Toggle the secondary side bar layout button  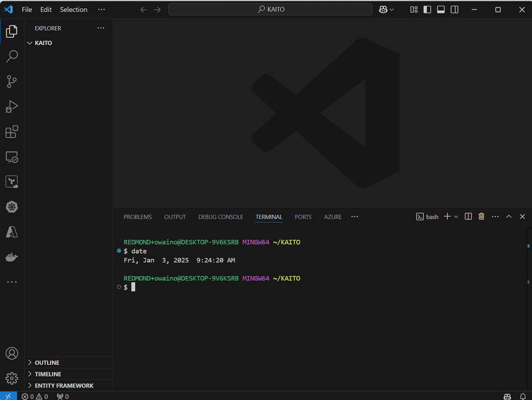pyautogui.click(x=454, y=10)
